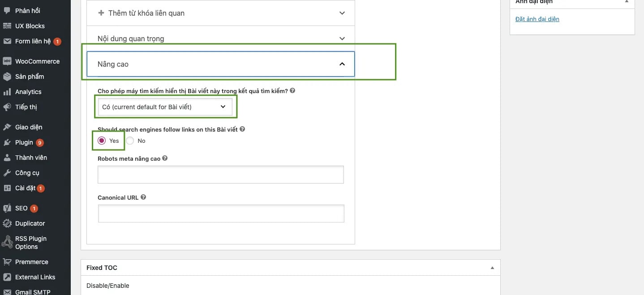This screenshot has height=295, width=644.
Task: Select the No radio button
Action: tap(130, 141)
